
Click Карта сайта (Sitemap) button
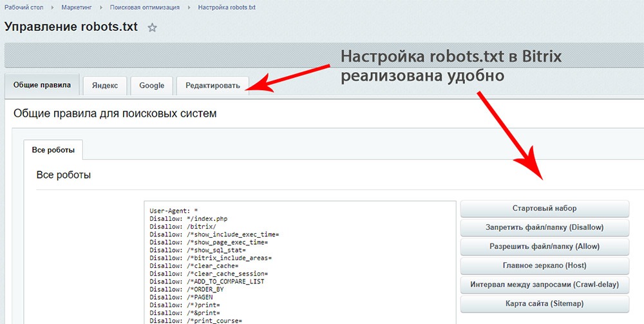click(x=545, y=304)
